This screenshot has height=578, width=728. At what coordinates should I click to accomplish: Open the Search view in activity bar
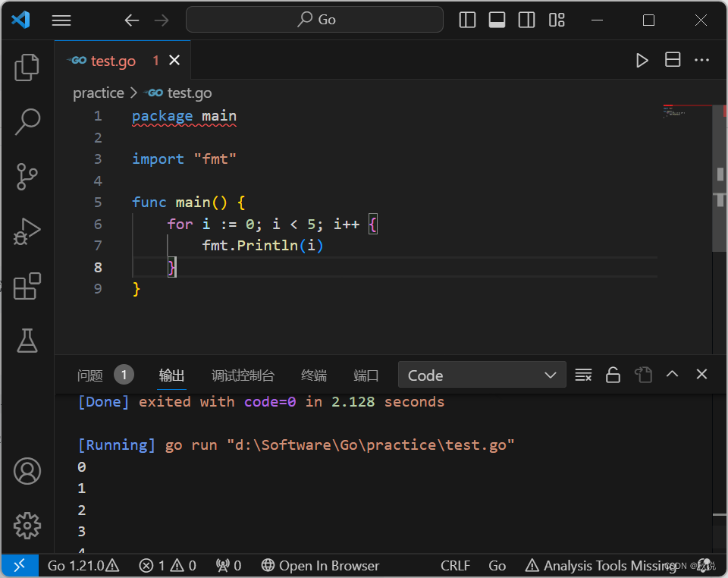tap(27, 121)
